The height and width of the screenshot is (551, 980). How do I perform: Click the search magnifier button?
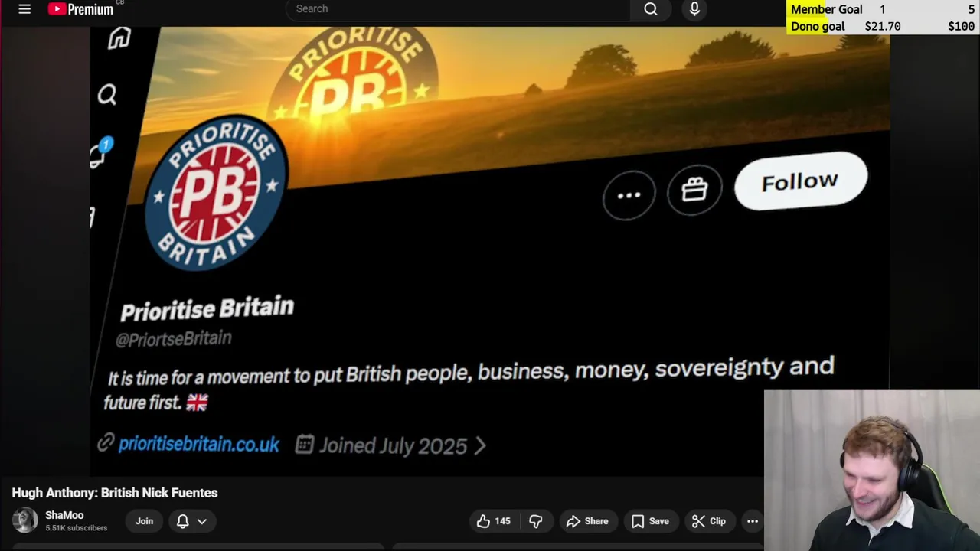coord(651,9)
